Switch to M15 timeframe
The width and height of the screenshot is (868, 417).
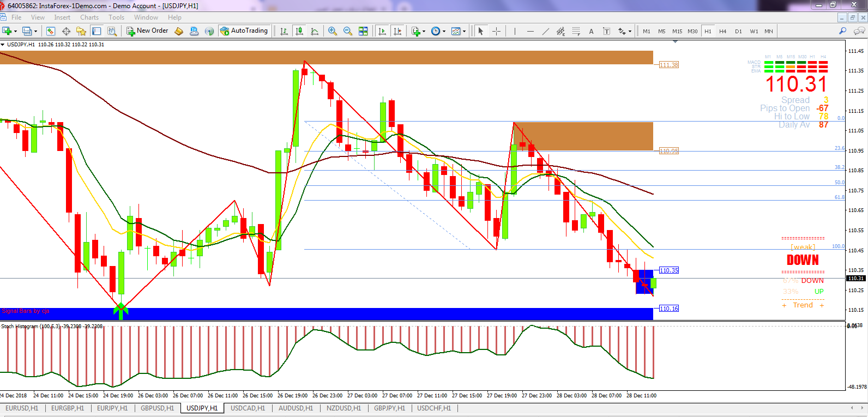click(677, 31)
